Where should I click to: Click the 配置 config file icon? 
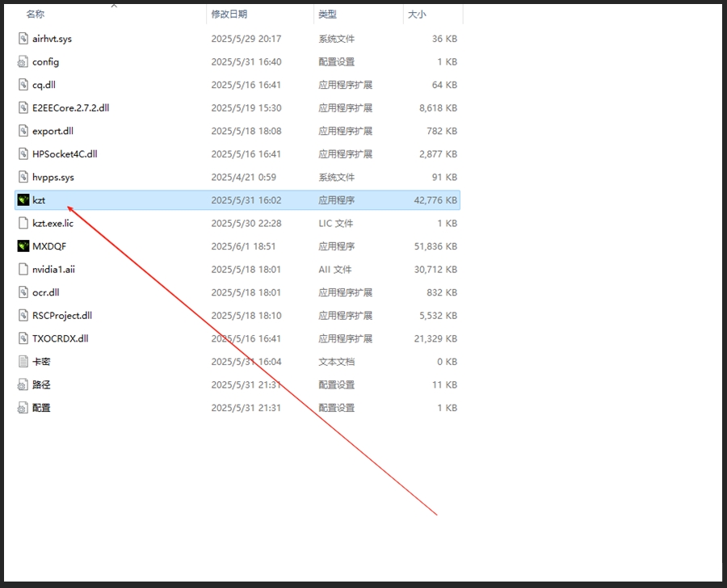pos(23,408)
